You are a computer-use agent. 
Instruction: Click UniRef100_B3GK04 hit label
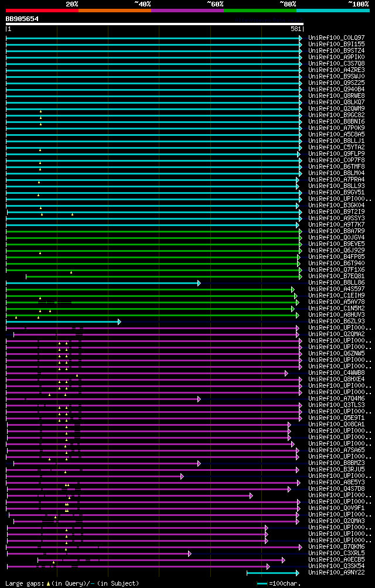(x=336, y=205)
